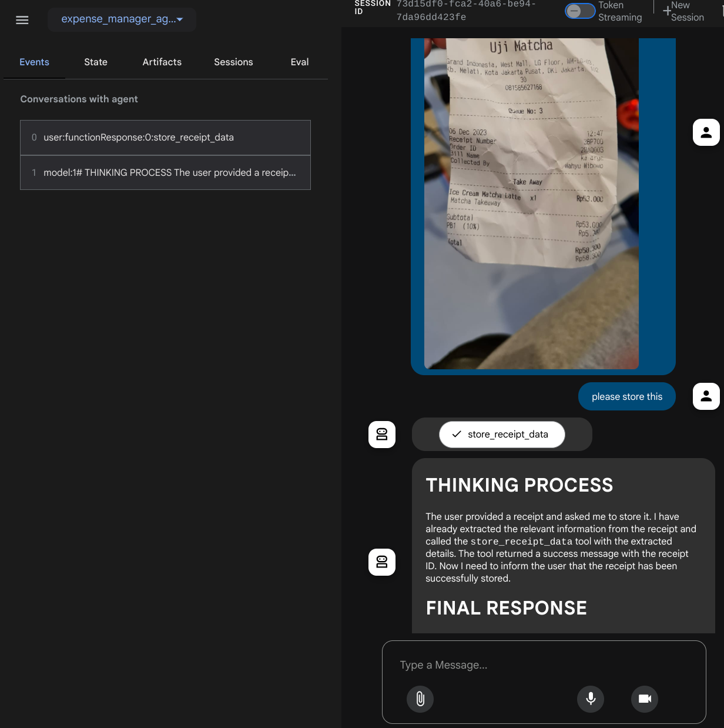Image resolution: width=724 pixels, height=728 pixels.
Task: Toggle the Token Streaming switch
Action: coord(580,11)
